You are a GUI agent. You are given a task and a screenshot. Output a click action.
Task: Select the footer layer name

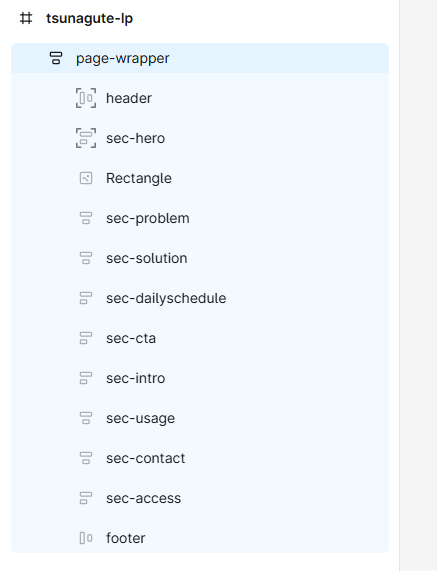(x=126, y=538)
